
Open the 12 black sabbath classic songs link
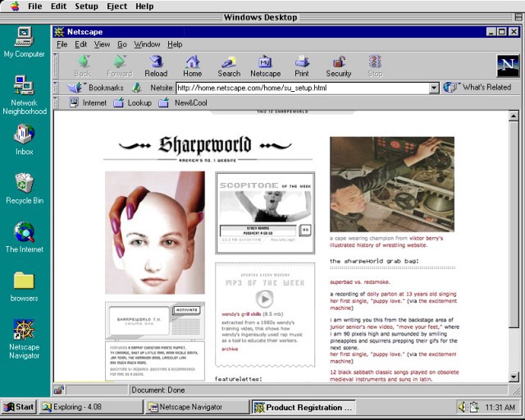(x=394, y=376)
